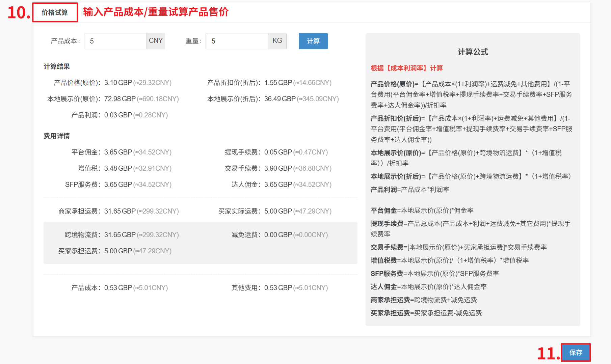The image size is (611, 364).
Task: Click the 重量 input field
Action: click(237, 41)
